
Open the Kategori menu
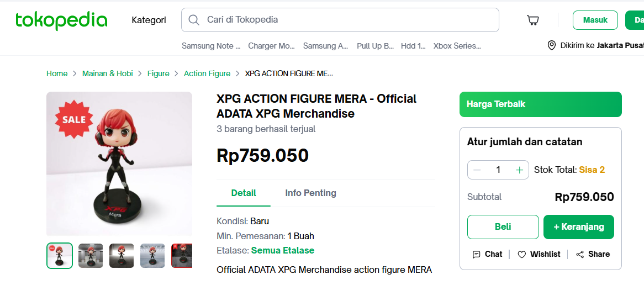[x=149, y=20]
